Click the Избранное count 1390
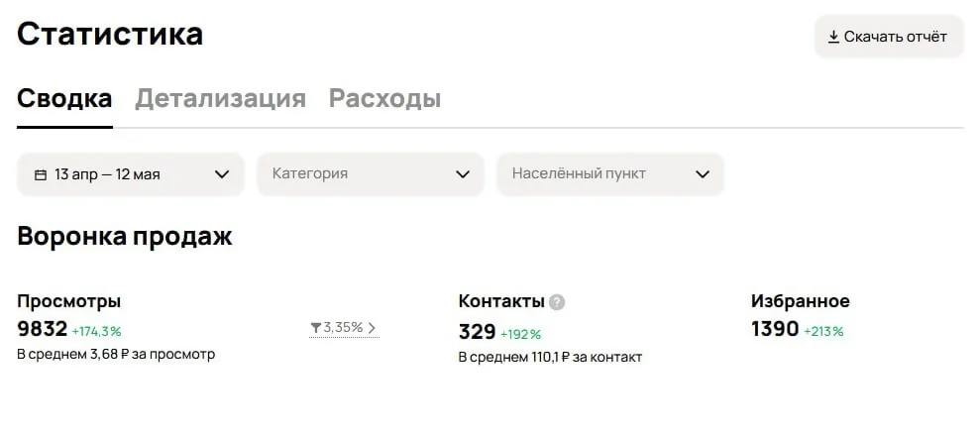 pos(775,329)
